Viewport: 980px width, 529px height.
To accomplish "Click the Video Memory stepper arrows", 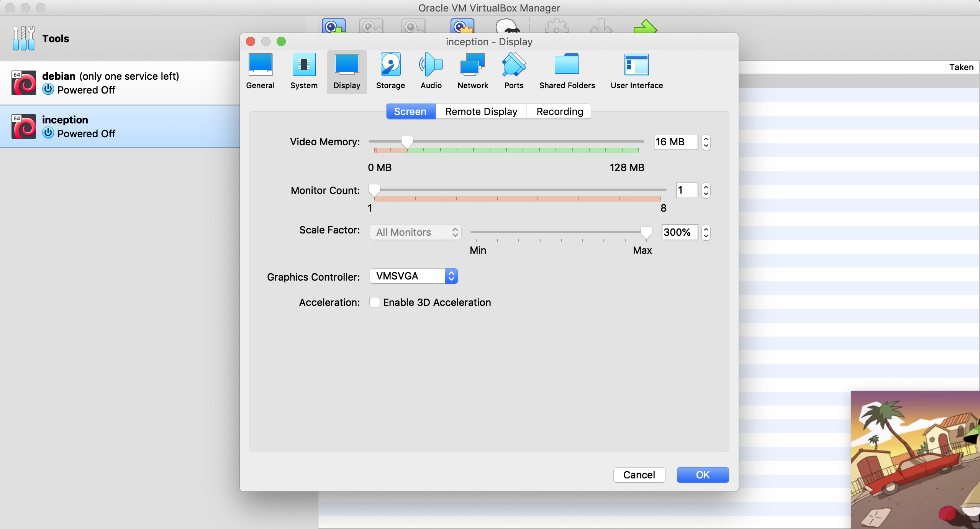I will 706,142.
